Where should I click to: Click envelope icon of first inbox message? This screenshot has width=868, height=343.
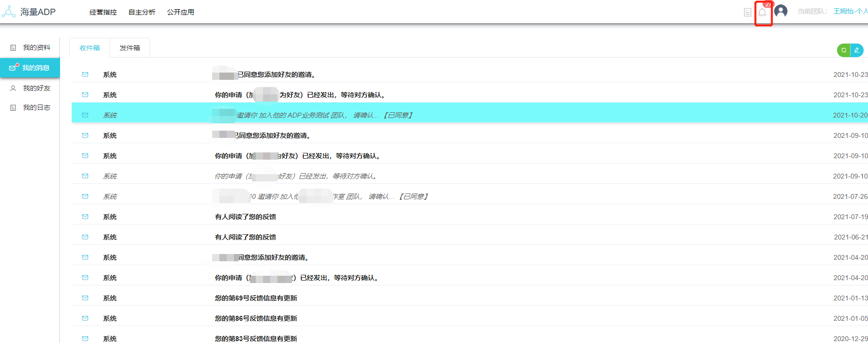click(85, 75)
